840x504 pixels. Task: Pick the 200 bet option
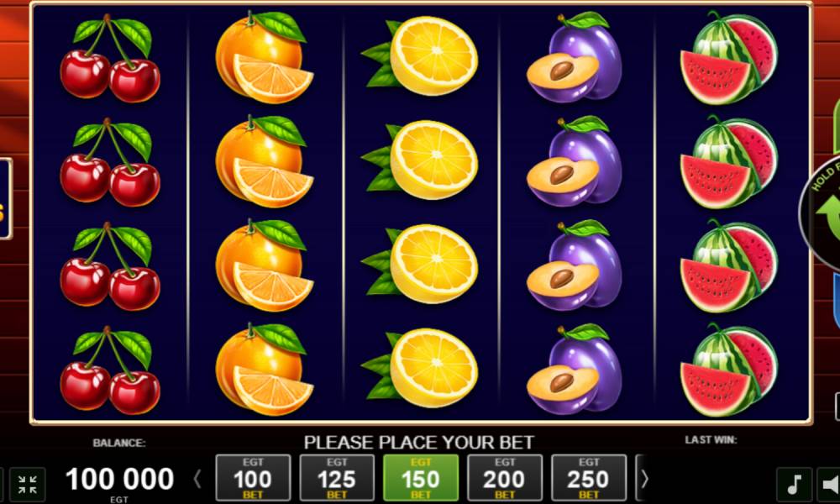pos(505,478)
